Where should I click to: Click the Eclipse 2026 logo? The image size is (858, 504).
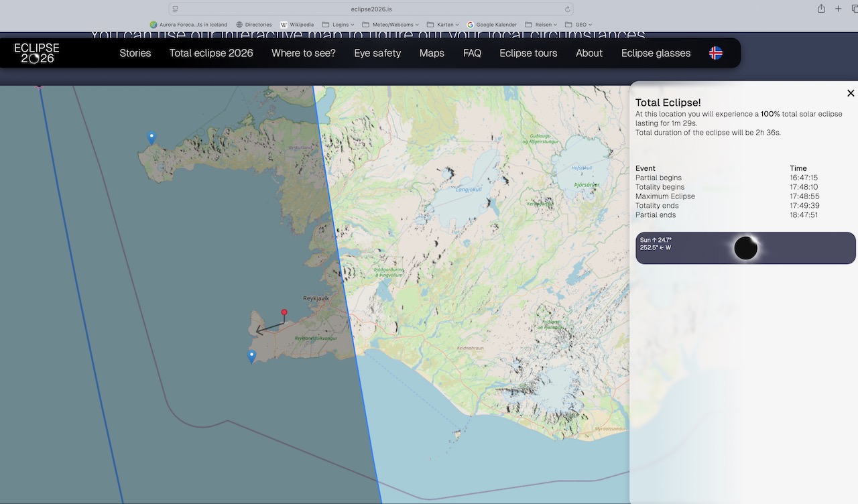(x=37, y=53)
